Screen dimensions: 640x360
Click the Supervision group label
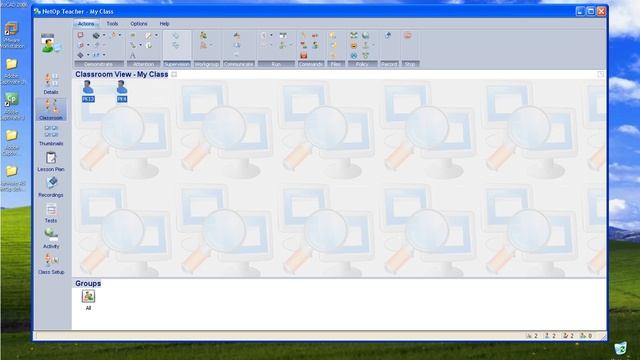pyautogui.click(x=177, y=64)
